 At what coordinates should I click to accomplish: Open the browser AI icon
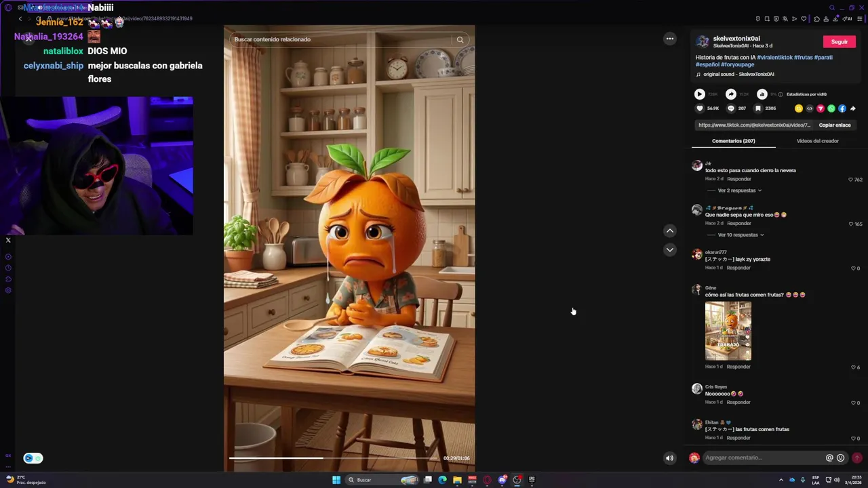pos(847,19)
